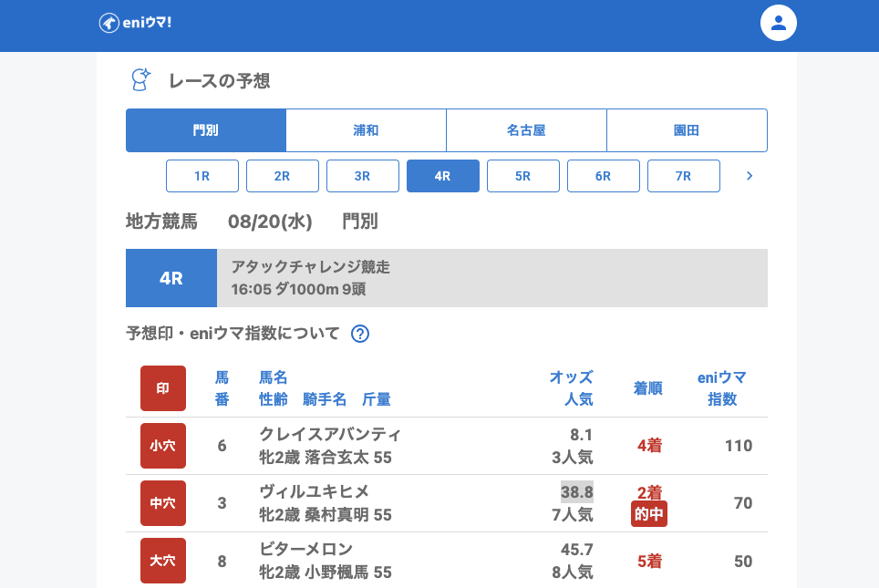Viewport: 879px width, 588px height.
Task: Click the 小穴 mark badge
Action: pos(163,446)
